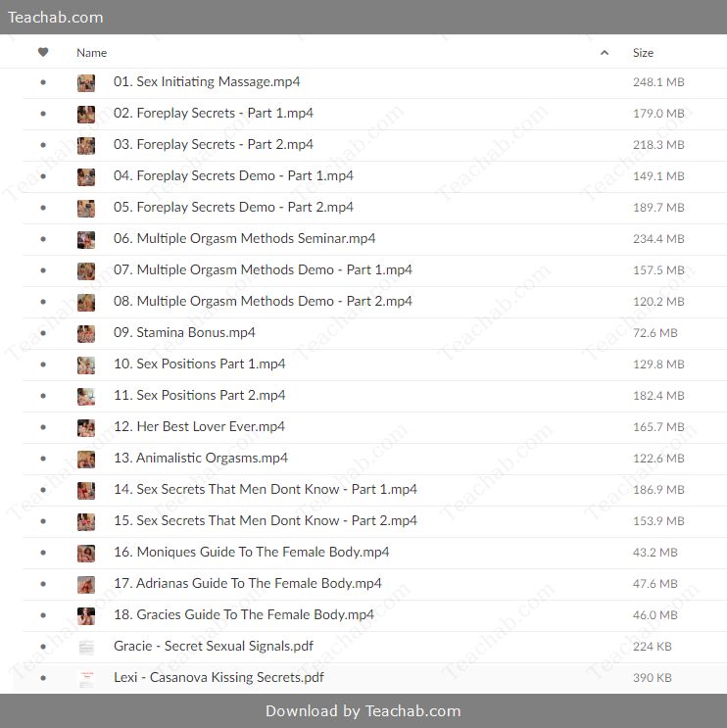
Task: Click the video icon for 02. Foreplay Secrets - Part 1
Action: point(86,114)
